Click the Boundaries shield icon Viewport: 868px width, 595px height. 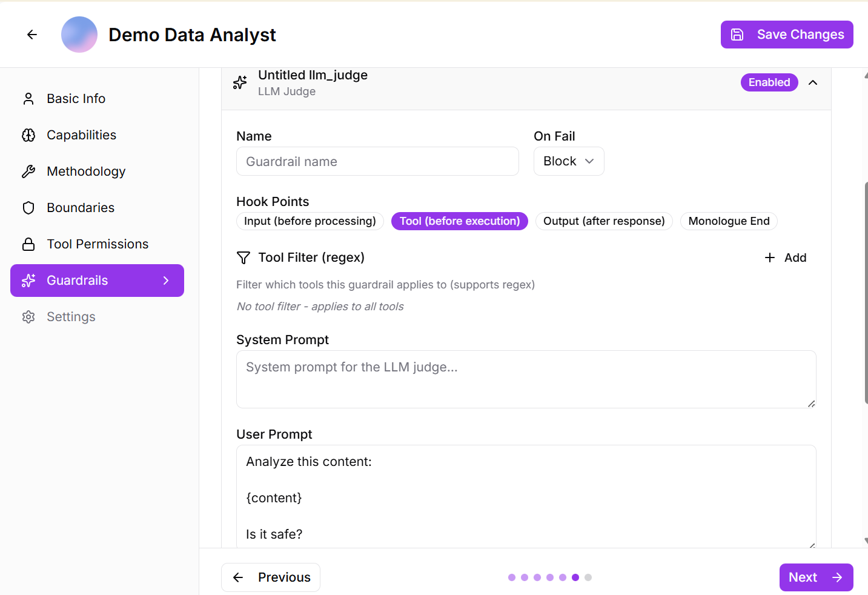point(28,208)
